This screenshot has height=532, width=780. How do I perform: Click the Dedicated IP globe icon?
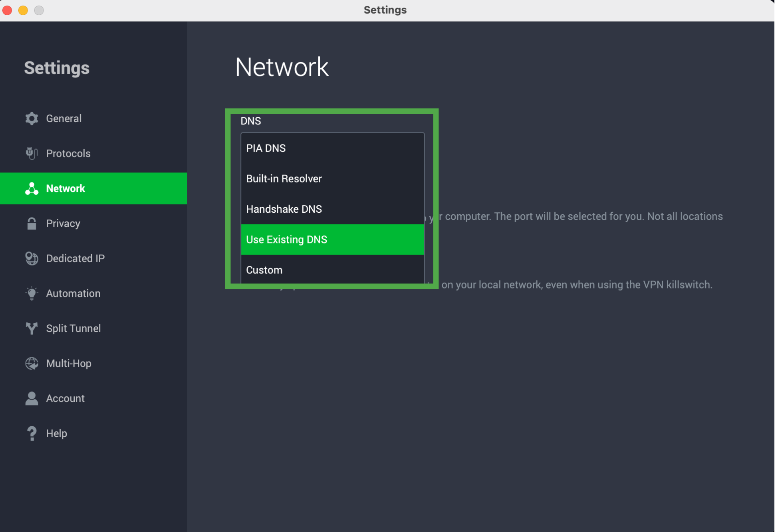pos(32,258)
